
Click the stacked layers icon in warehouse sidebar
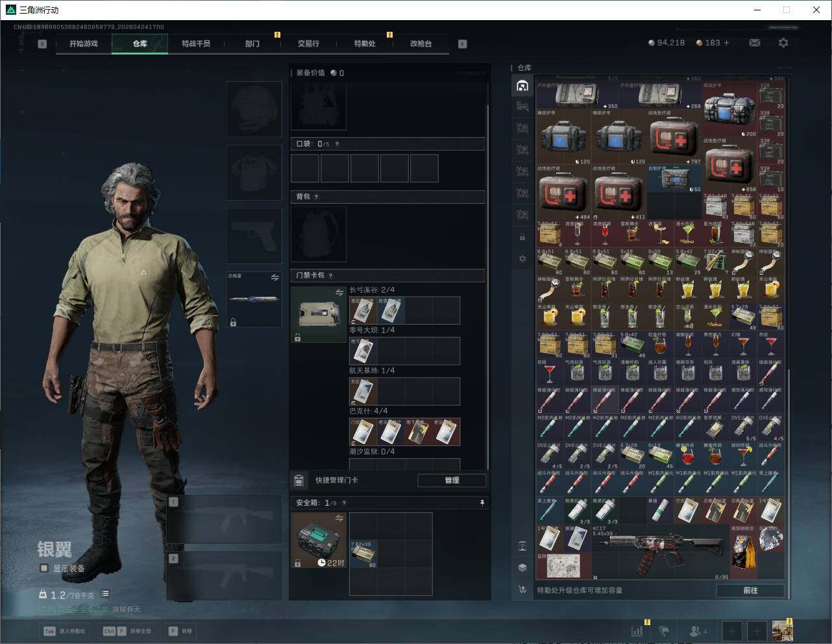tap(522, 567)
